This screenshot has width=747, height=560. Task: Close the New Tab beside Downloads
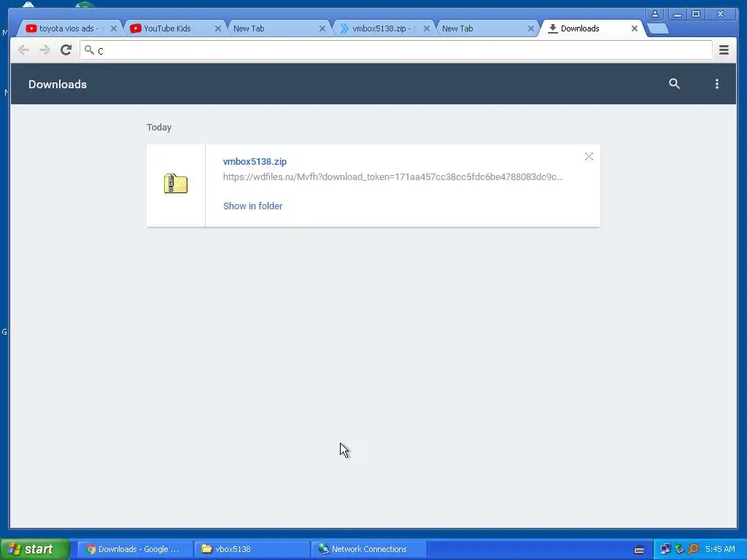(x=531, y=28)
